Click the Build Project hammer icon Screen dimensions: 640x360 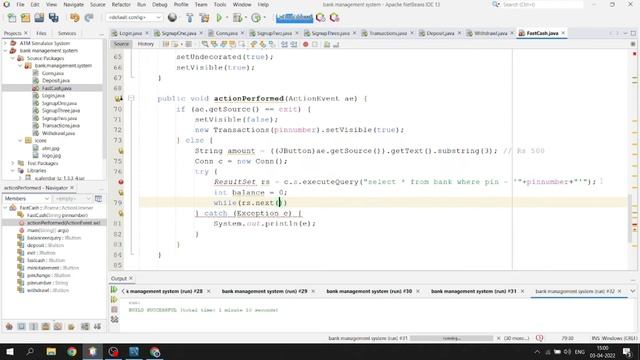[x=189, y=18]
